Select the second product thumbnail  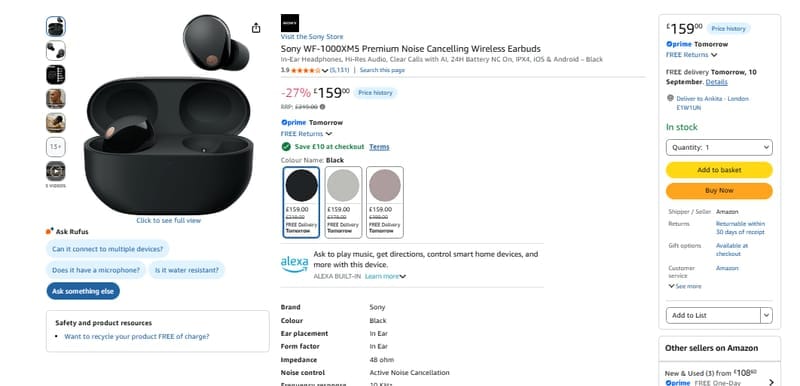56,50
